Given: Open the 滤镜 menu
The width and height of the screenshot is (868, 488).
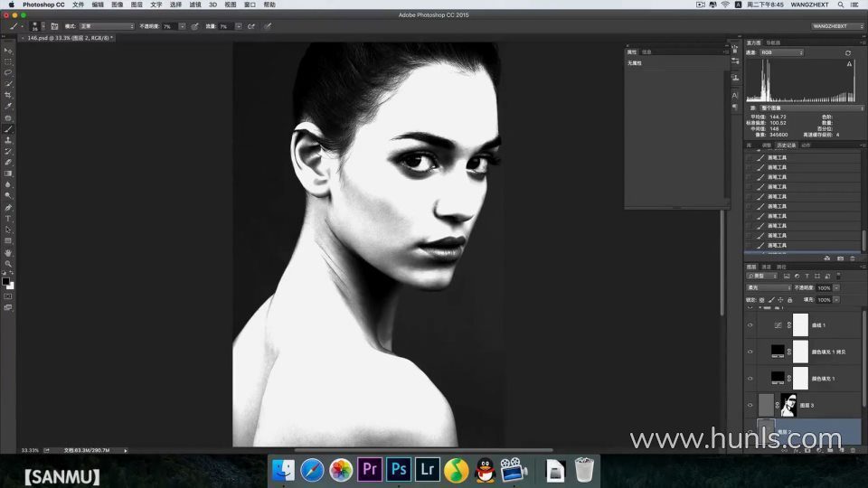Looking at the screenshot, I should click(194, 5).
